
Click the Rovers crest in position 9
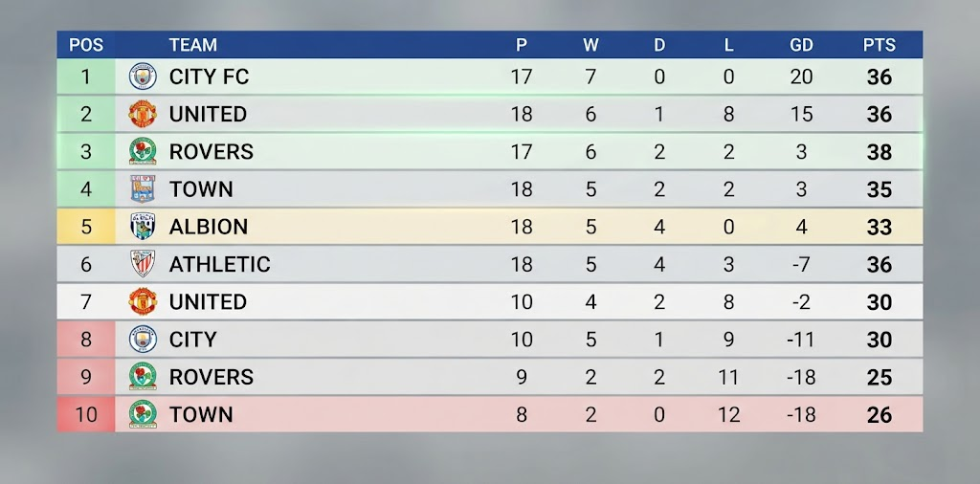click(143, 377)
